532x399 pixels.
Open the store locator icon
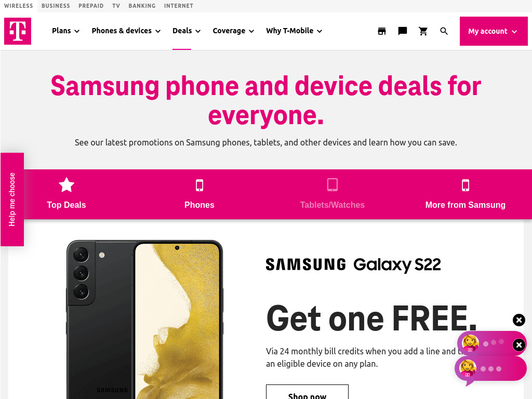coord(382,31)
